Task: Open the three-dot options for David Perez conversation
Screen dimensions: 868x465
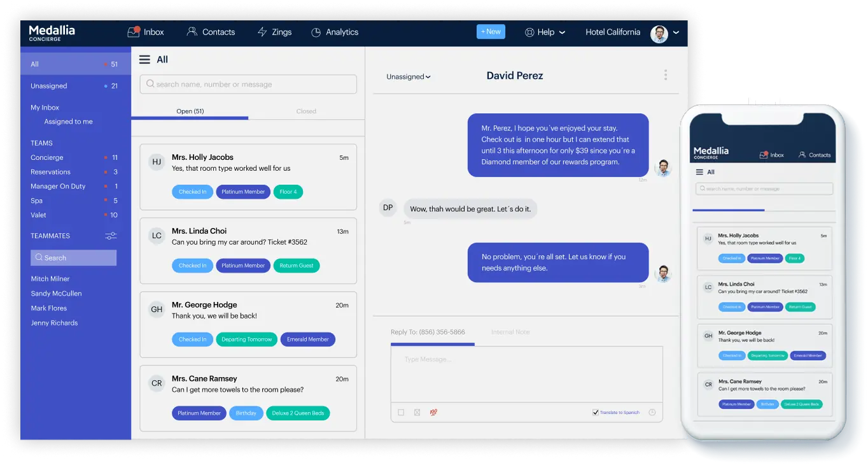Action: tap(665, 75)
